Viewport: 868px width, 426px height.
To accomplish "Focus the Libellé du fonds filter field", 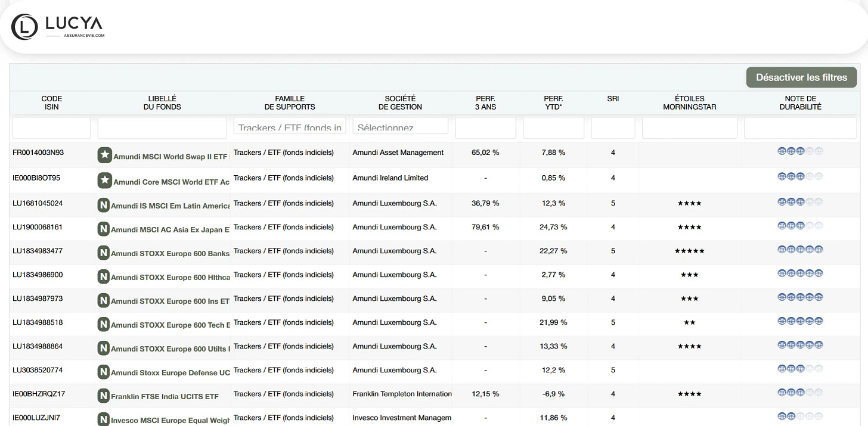I will point(162,128).
